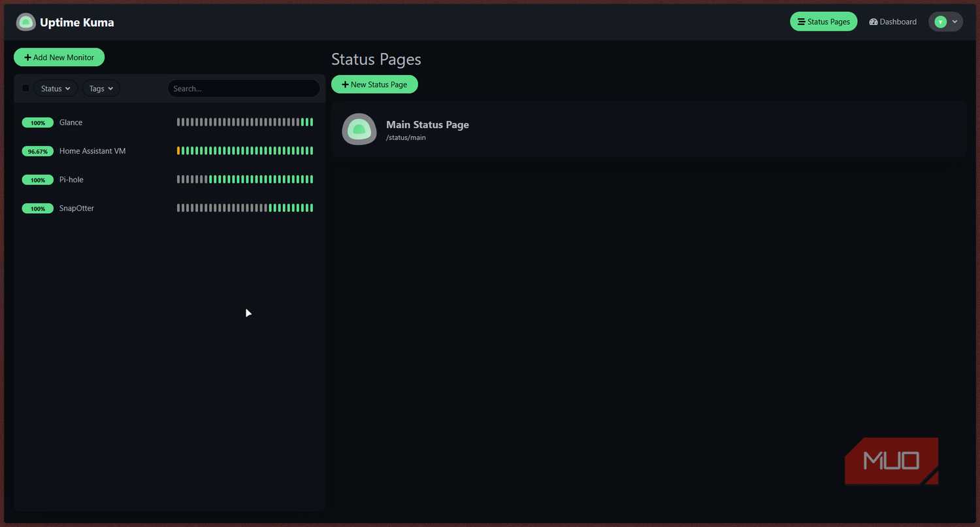Focus the monitor Search field
This screenshot has height=527, width=980.
click(244, 88)
